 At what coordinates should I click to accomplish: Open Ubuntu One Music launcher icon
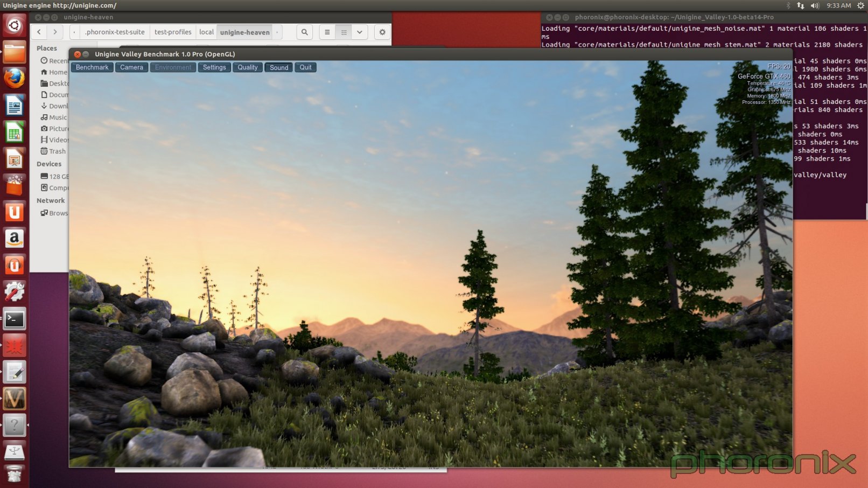15,266
